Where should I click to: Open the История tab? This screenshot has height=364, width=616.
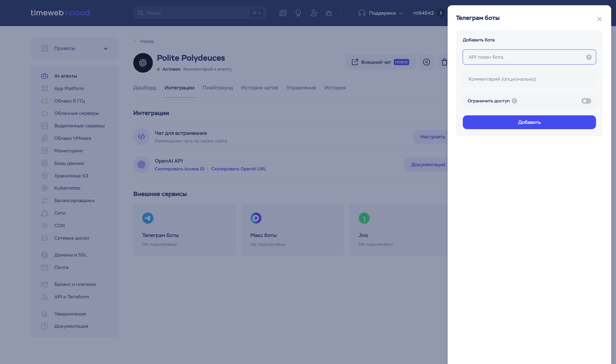click(x=335, y=88)
